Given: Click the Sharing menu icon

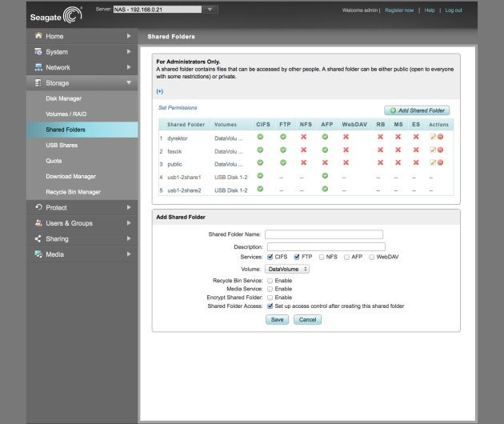Looking at the screenshot, I should [x=38, y=238].
